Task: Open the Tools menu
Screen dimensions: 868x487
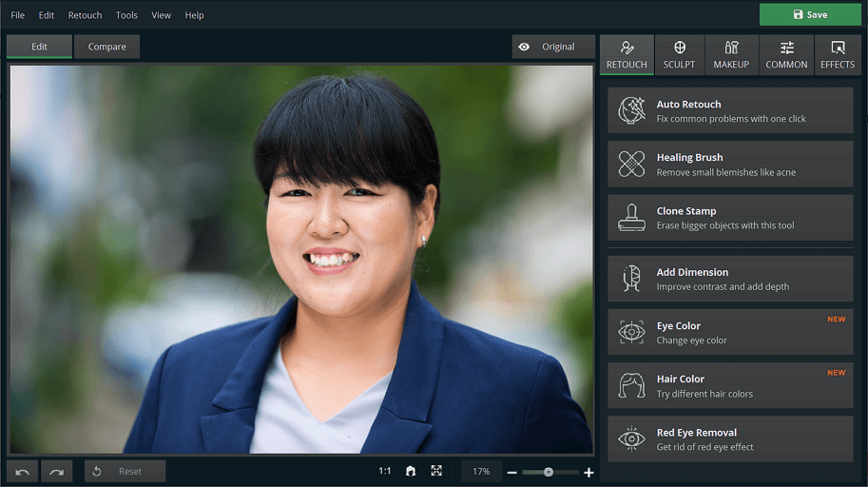Action: coord(126,15)
